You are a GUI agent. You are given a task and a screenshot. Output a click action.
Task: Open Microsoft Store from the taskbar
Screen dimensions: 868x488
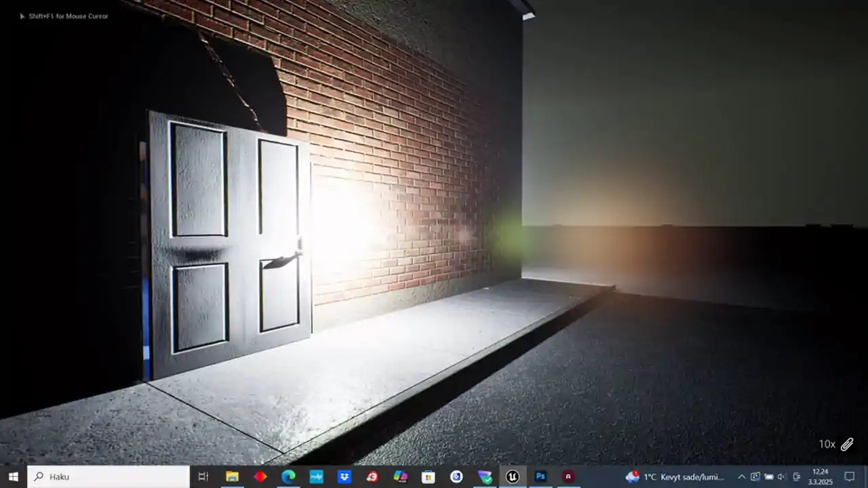click(x=429, y=476)
